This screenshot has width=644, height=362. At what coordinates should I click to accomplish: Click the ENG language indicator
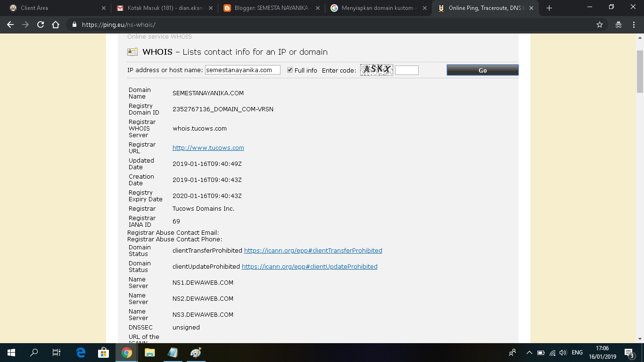577,353
